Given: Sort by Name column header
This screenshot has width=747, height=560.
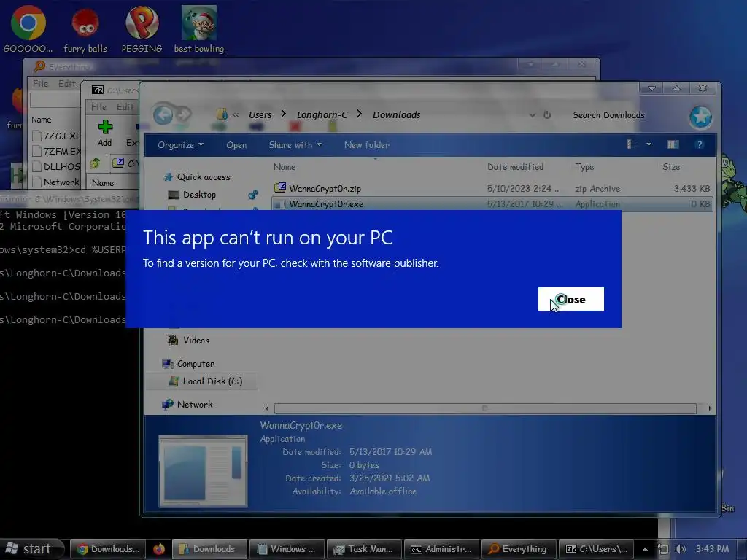Looking at the screenshot, I should (x=285, y=167).
